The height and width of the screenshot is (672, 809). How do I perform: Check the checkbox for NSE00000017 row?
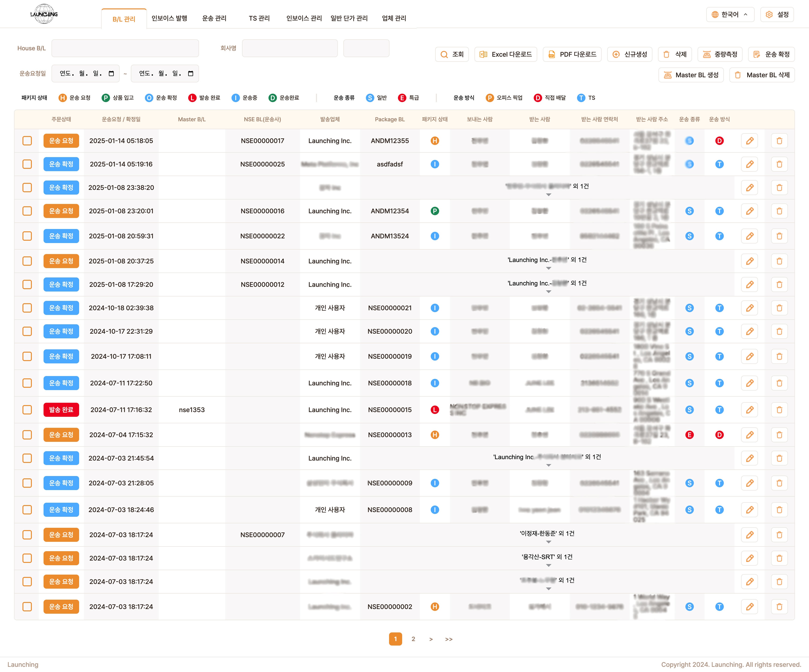coord(27,141)
